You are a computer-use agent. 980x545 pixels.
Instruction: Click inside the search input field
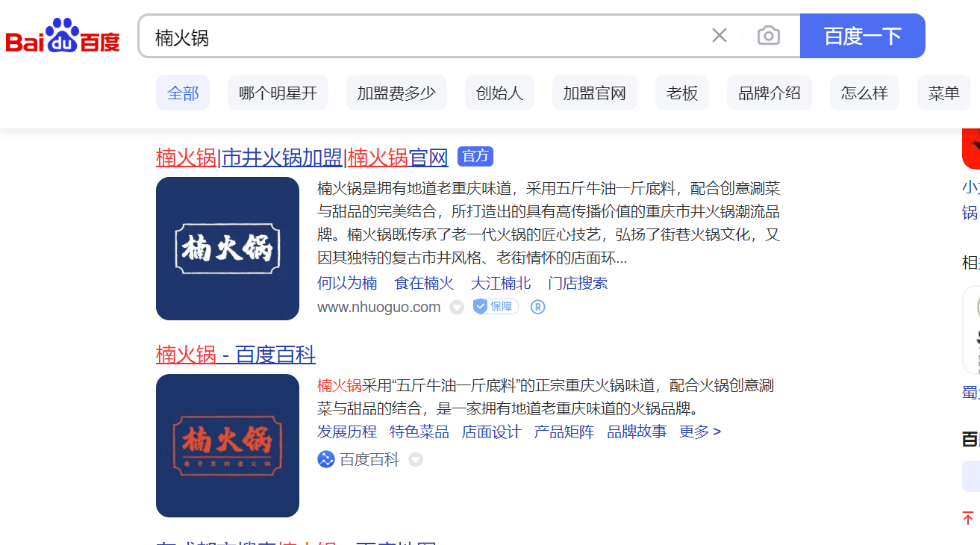click(425, 36)
